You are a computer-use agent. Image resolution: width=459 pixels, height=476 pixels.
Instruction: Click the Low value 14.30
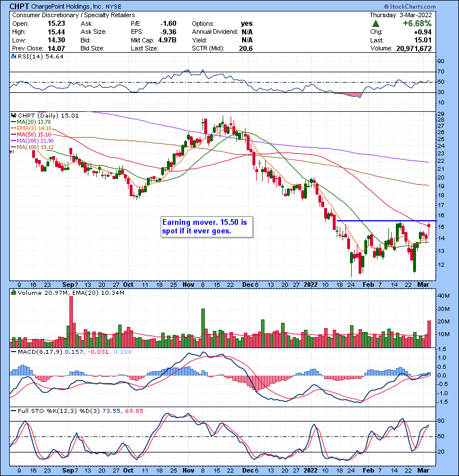click(56, 40)
